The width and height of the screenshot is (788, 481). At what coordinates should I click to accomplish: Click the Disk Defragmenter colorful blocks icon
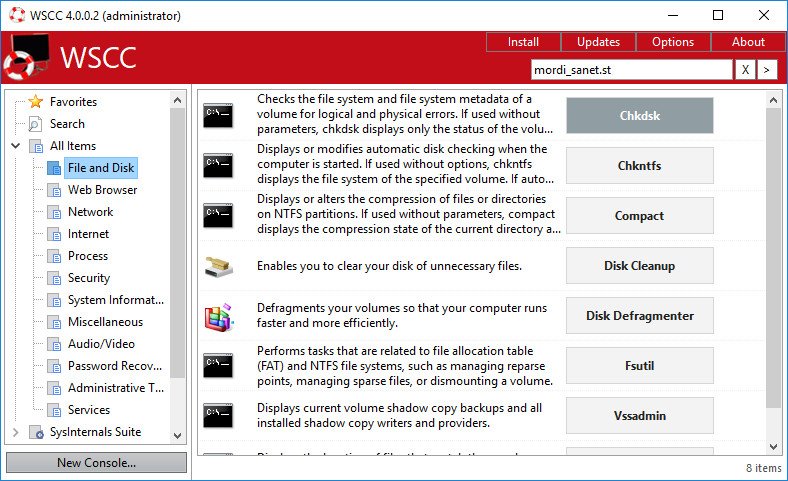[218, 316]
